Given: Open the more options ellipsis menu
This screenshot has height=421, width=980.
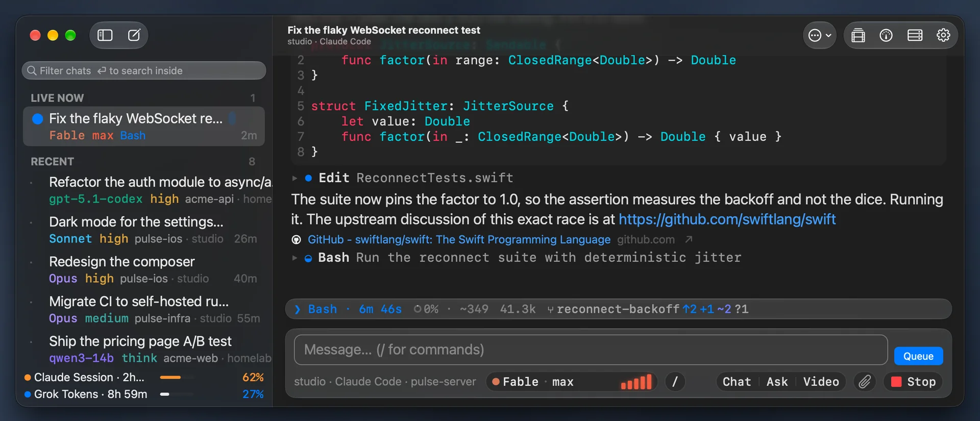Looking at the screenshot, I should pyautogui.click(x=819, y=35).
